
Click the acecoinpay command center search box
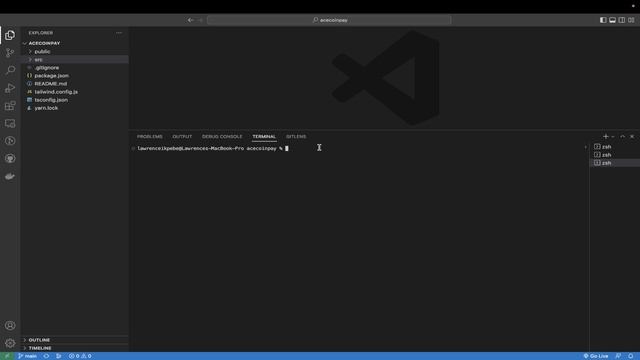coord(329,20)
